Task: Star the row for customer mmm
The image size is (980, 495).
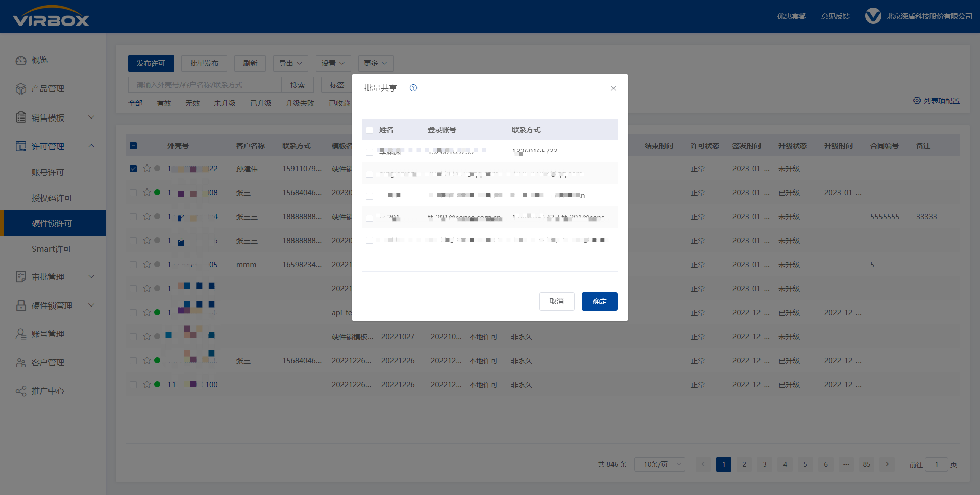Action: click(x=147, y=264)
